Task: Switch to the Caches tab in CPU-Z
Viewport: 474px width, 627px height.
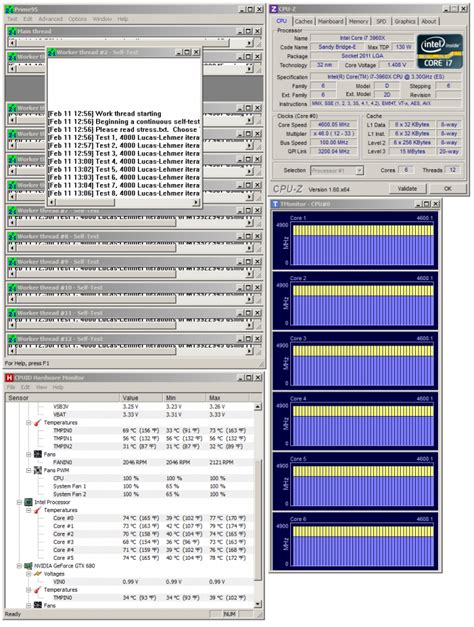Action: (x=304, y=21)
